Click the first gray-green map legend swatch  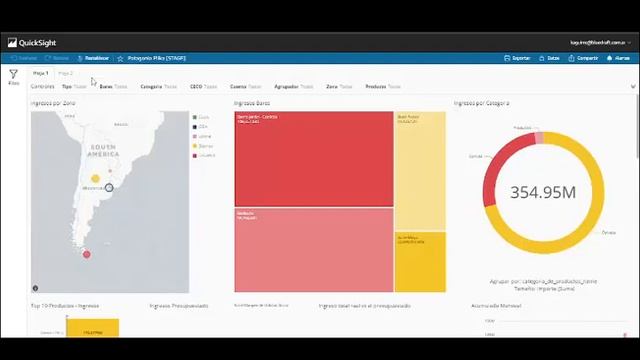coord(195,117)
